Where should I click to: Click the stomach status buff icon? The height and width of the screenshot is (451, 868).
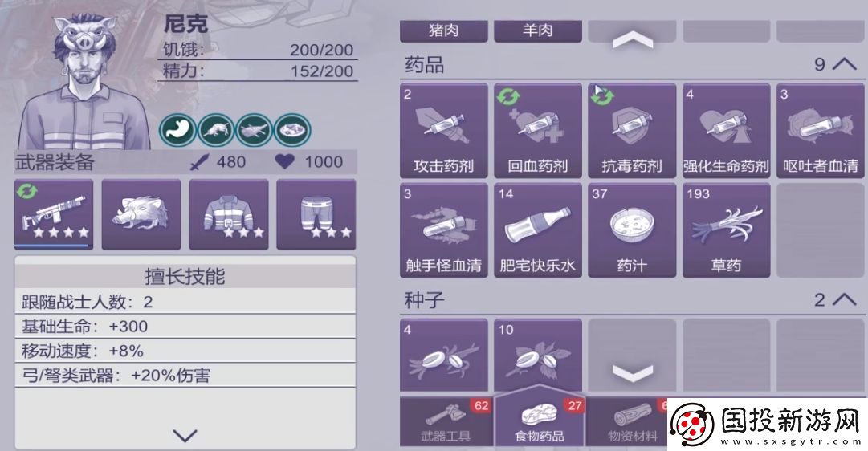pos(177,130)
